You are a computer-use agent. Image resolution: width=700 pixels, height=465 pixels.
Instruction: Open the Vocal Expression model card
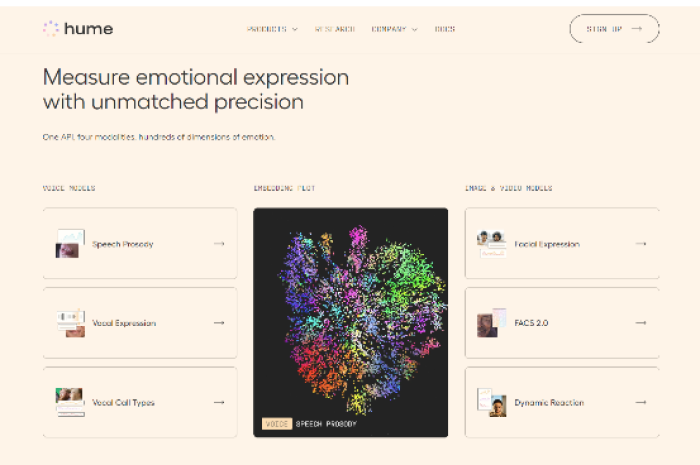(140, 323)
